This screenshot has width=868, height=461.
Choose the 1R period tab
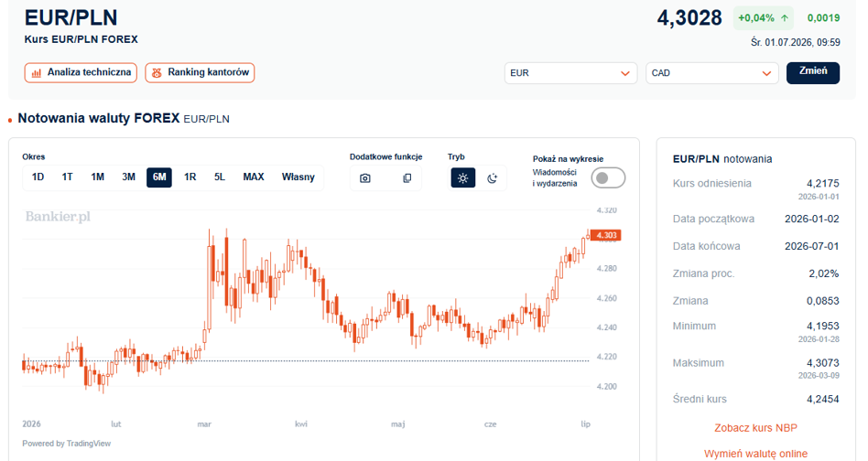pos(190,177)
